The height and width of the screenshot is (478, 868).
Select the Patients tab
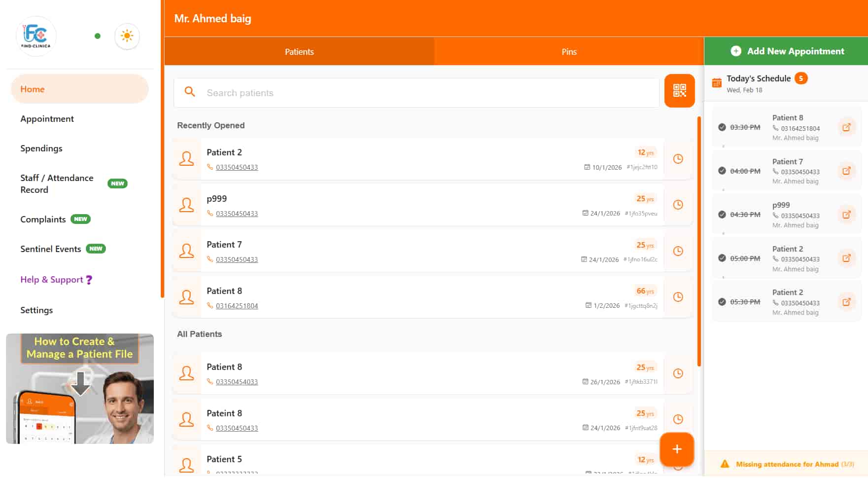[x=299, y=52]
